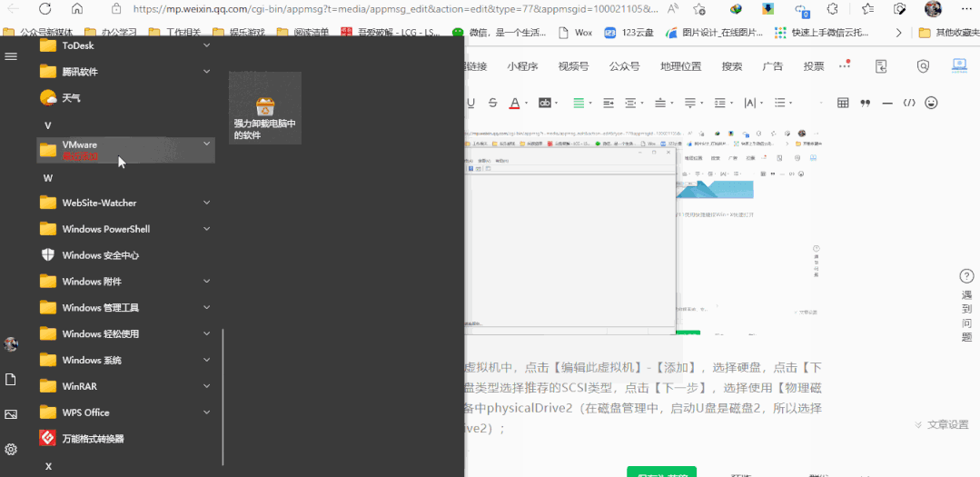The image size is (980, 477).
Task: Open the Wox bookmark
Action: point(575,33)
